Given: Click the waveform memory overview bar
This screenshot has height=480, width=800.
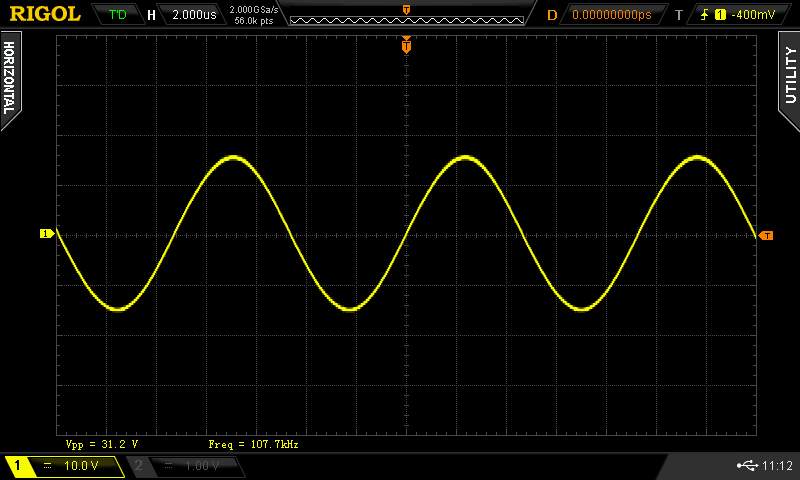Looking at the screenshot, I should pos(406,16).
